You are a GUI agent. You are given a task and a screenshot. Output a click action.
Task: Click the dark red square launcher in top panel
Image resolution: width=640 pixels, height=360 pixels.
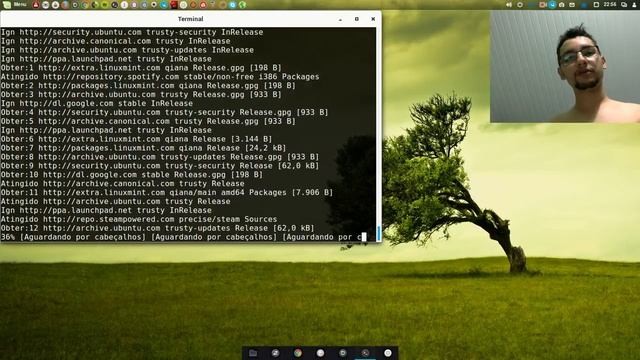[174, 5]
